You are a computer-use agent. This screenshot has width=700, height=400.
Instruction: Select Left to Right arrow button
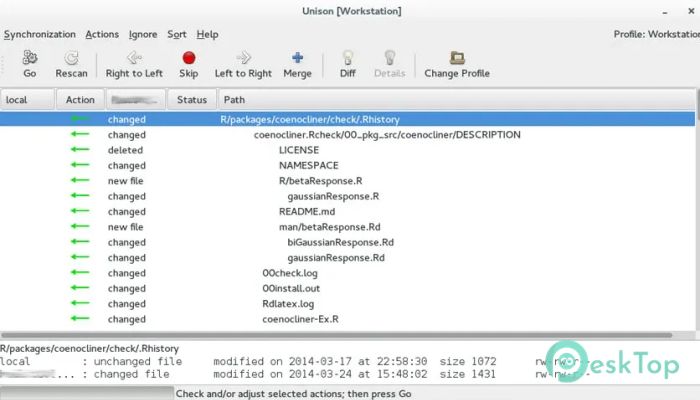pyautogui.click(x=243, y=58)
